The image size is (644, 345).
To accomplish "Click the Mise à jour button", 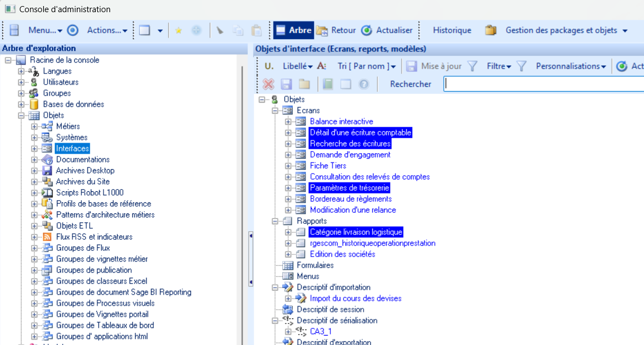I will click(434, 66).
